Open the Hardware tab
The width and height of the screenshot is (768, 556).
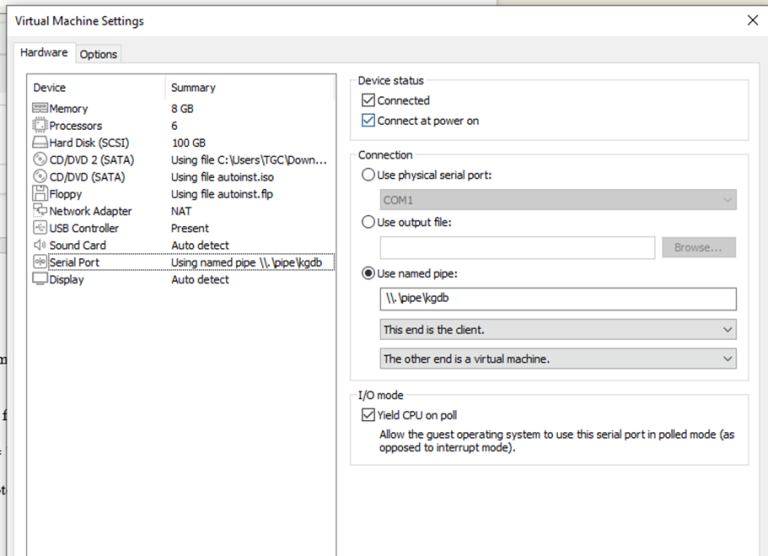click(x=44, y=53)
